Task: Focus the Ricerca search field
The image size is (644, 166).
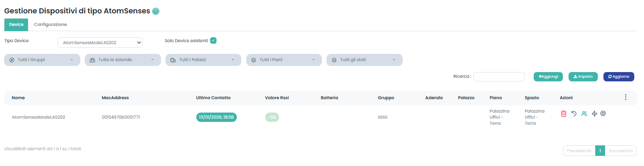Action: (499, 77)
